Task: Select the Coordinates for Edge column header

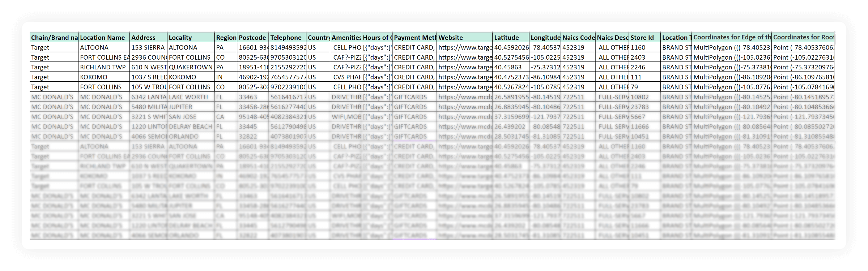Action: (x=732, y=37)
